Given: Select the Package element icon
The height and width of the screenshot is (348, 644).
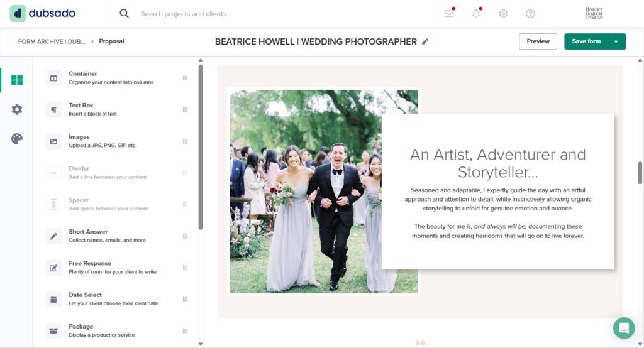Looking at the screenshot, I should point(54,330).
